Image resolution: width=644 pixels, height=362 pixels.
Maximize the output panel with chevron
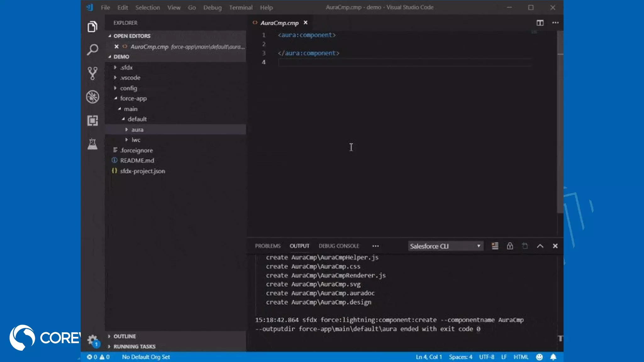tap(540, 246)
